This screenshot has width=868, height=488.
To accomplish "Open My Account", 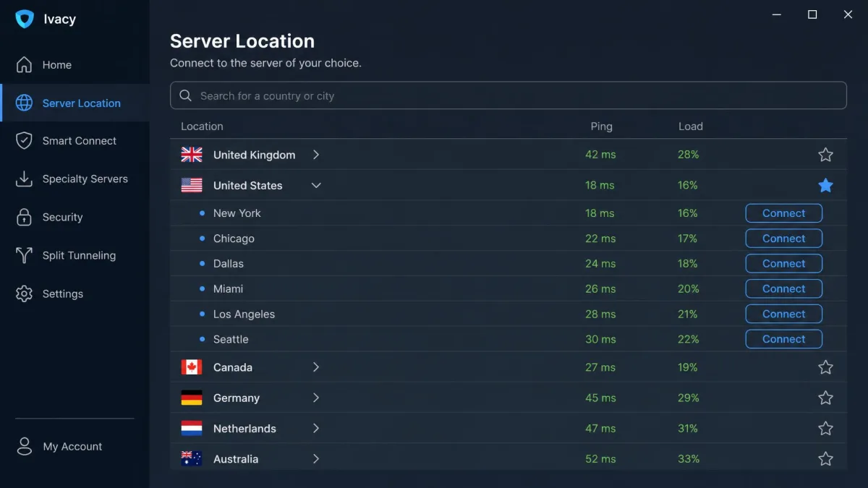I will pos(75,446).
